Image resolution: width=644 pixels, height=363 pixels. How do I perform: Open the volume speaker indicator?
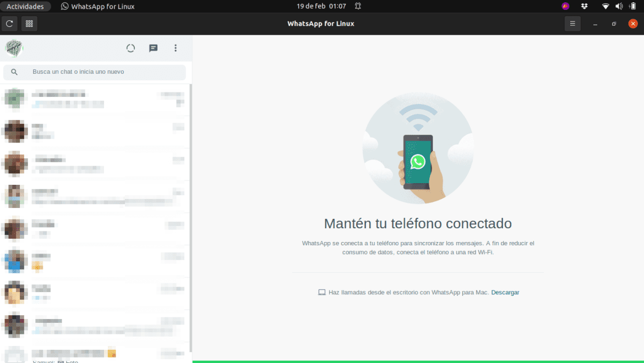(x=619, y=6)
